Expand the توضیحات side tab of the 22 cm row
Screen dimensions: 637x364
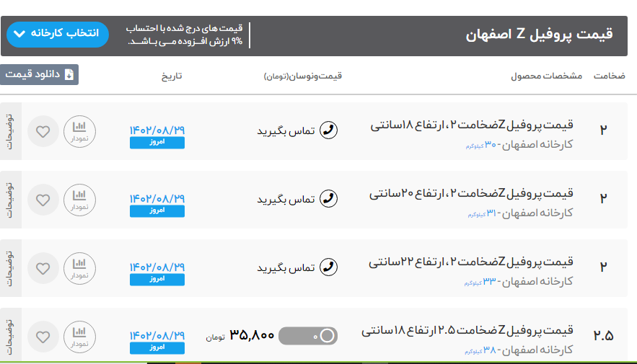click(x=10, y=267)
